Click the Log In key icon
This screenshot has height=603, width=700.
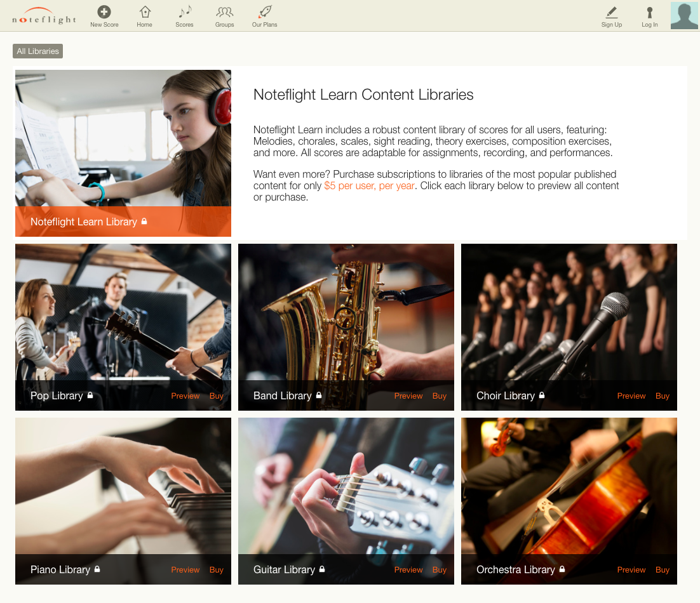(649, 12)
